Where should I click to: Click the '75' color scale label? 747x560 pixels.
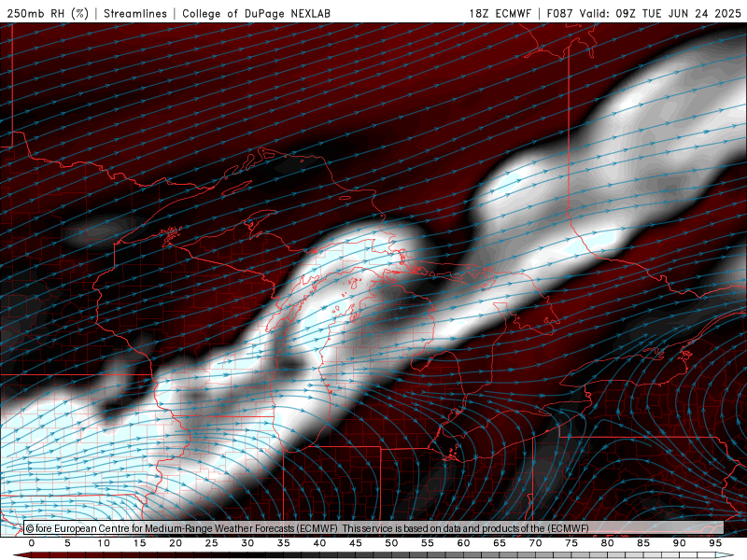point(571,543)
